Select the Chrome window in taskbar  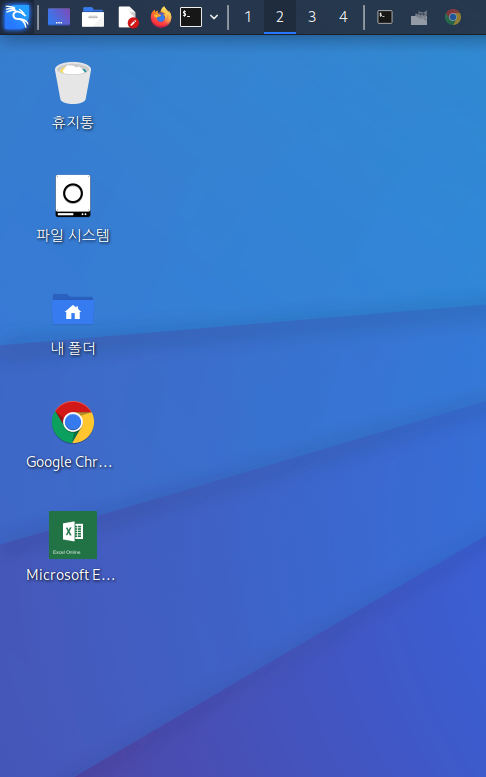pos(453,17)
